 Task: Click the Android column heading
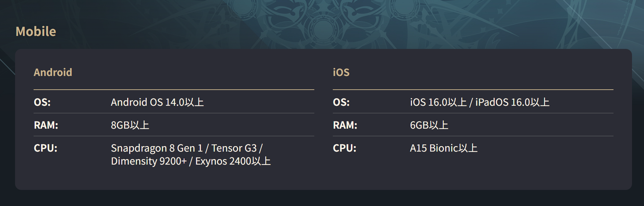point(53,72)
